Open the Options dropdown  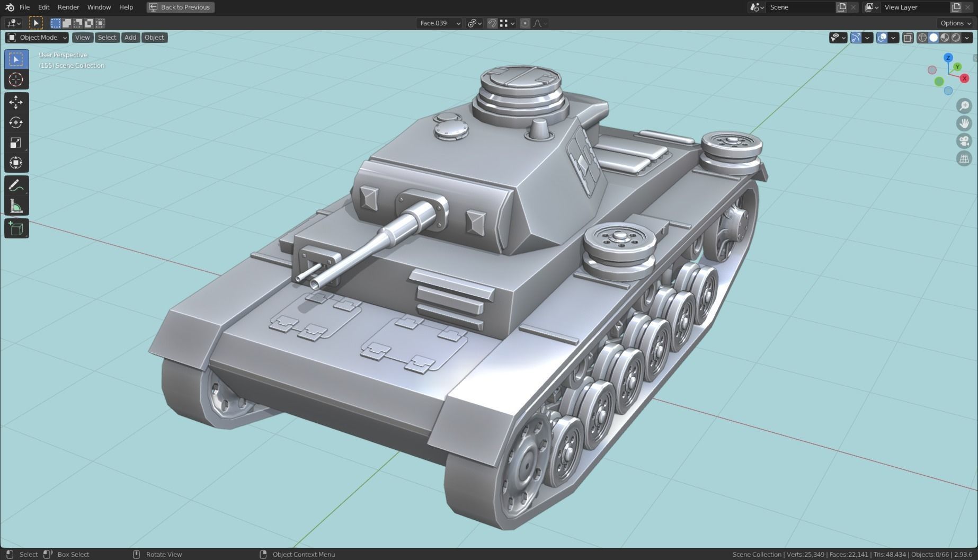(x=955, y=23)
